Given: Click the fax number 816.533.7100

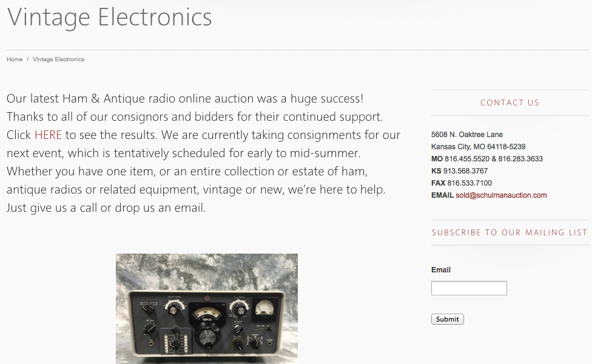Looking at the screenshot, I should click(x=469, y=183).
